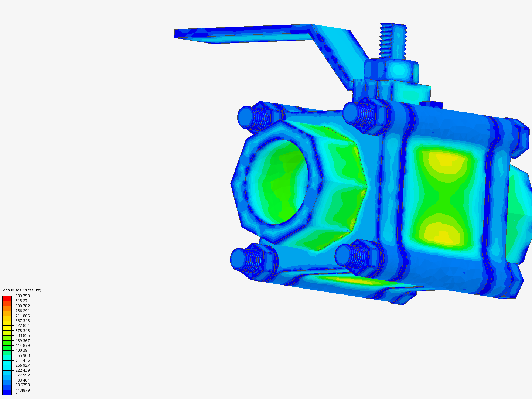Viewport: 532px width, 399px height.
Task: Click the yellow swatch between 622.831 and 578.343
Action: (x=7, y=328)
